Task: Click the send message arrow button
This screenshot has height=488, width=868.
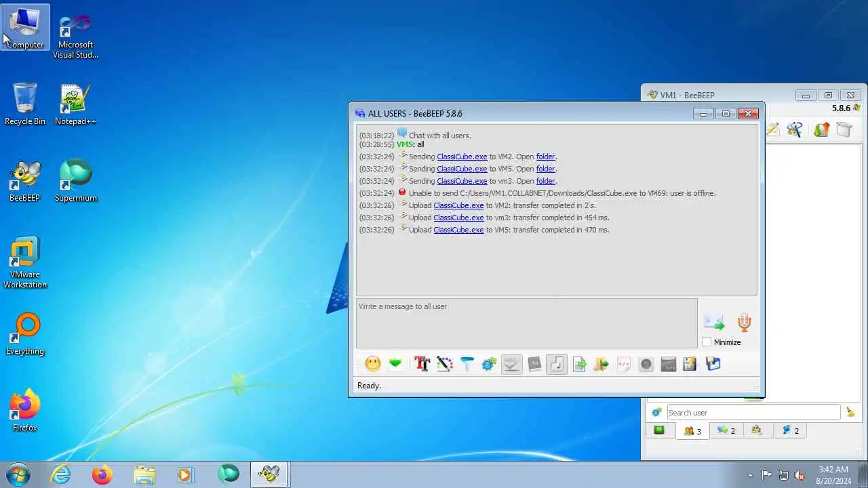Action: (714, 323)
